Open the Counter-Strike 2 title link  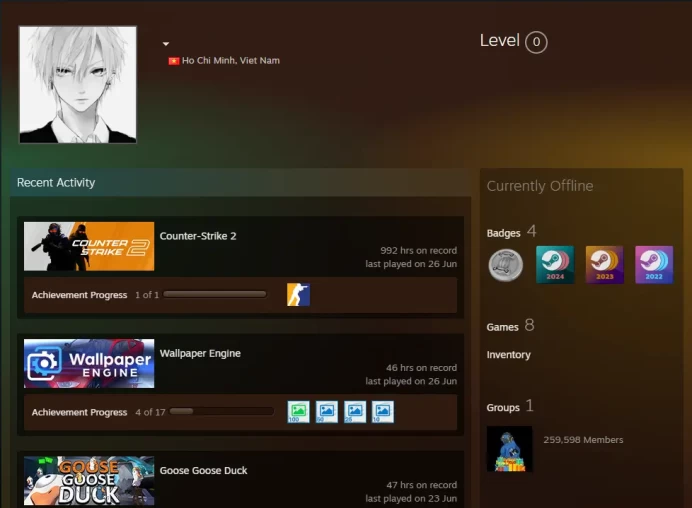click(x=198, y=236)
